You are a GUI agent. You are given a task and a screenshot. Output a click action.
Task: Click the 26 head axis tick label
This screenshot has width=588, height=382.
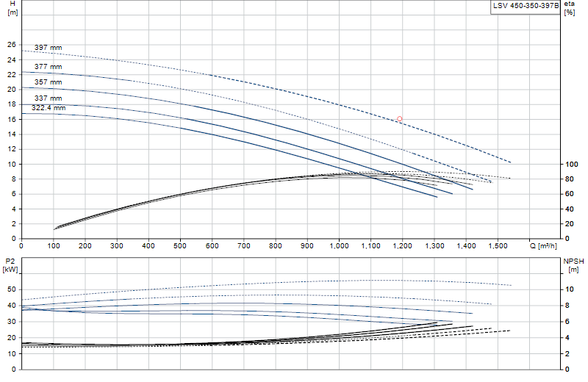12,45
